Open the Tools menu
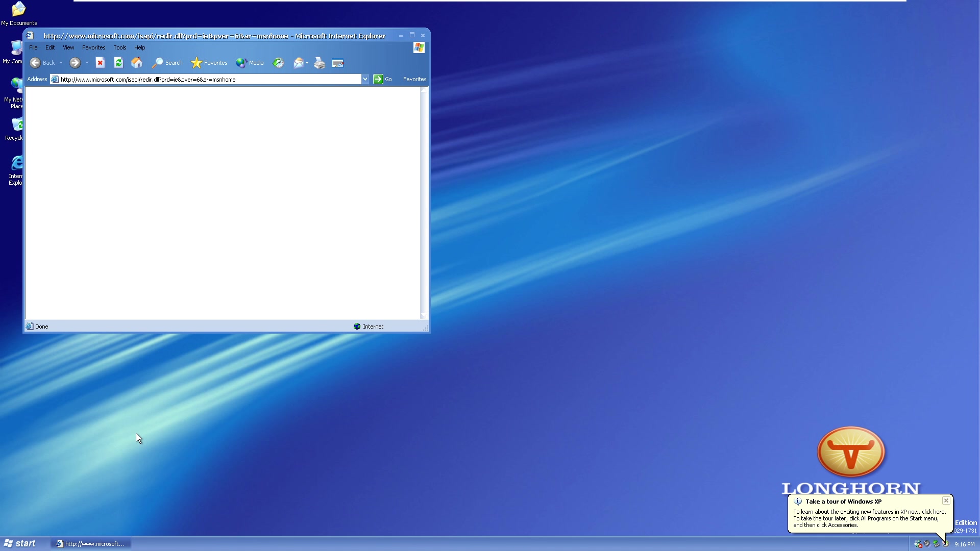 pos(120,47)
